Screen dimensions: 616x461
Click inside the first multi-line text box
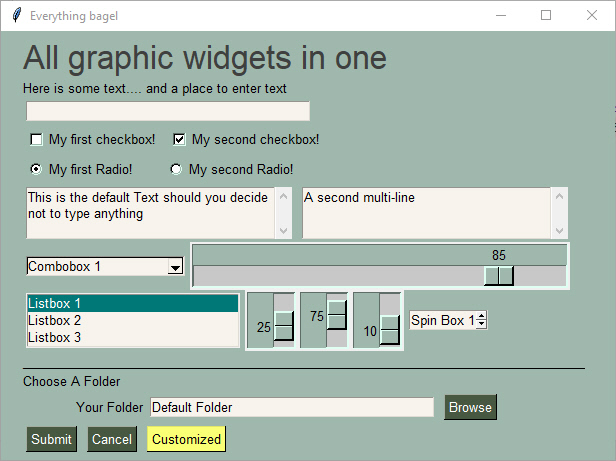click(x=150, y=213)
